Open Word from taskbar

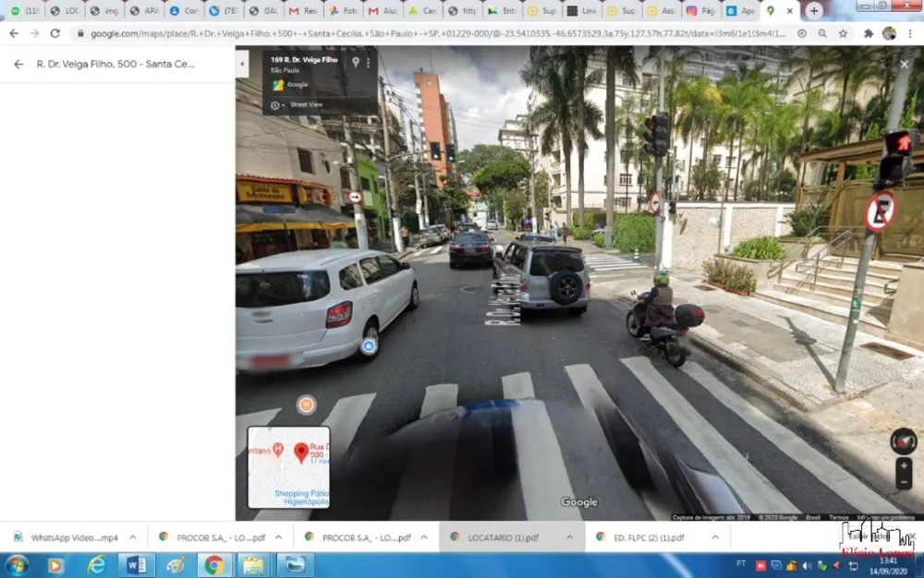point(136,566)
